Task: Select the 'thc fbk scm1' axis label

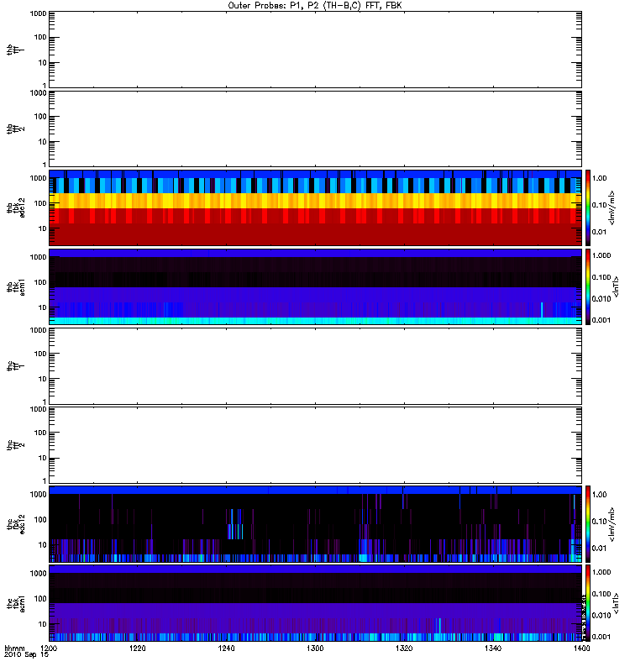Action: coord(15,604)
